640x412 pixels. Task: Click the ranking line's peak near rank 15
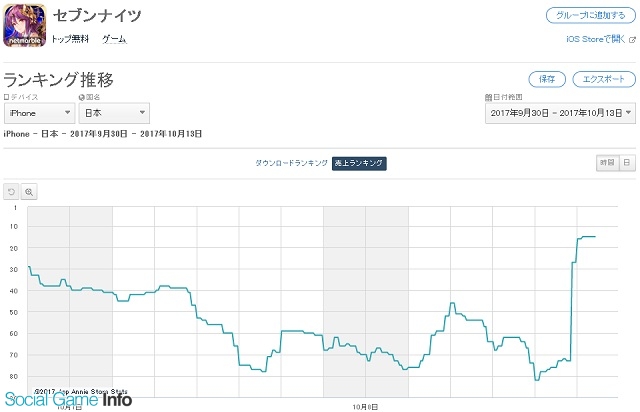(588, 236)
